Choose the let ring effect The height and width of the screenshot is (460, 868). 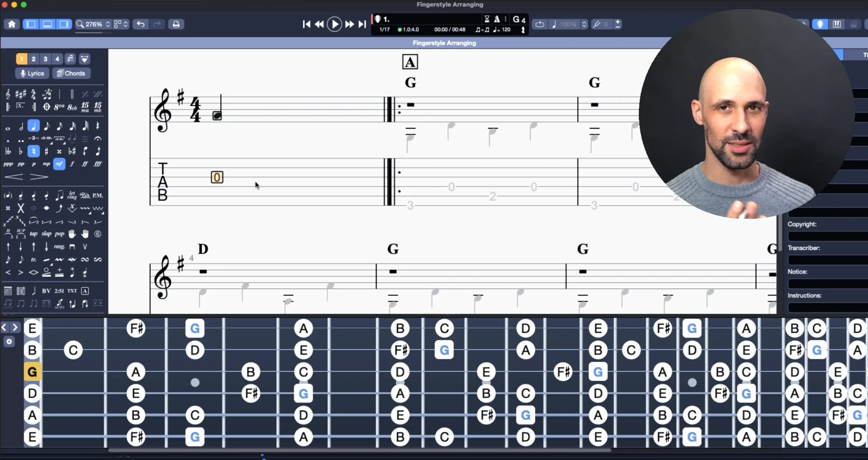tap(72, 196)
